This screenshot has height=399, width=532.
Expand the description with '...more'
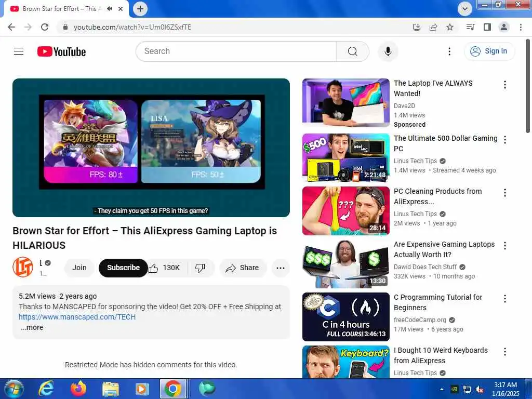(x=32, y=327)
